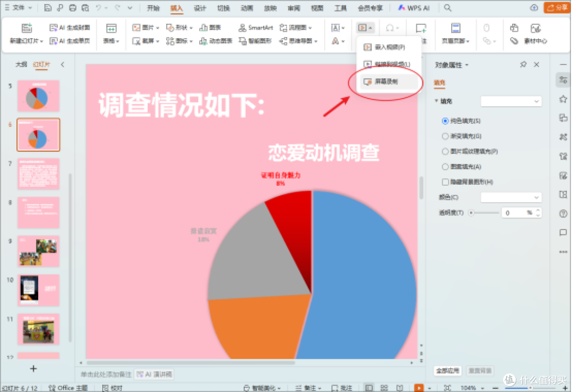Click the undo arrow icon

point(99,7)
